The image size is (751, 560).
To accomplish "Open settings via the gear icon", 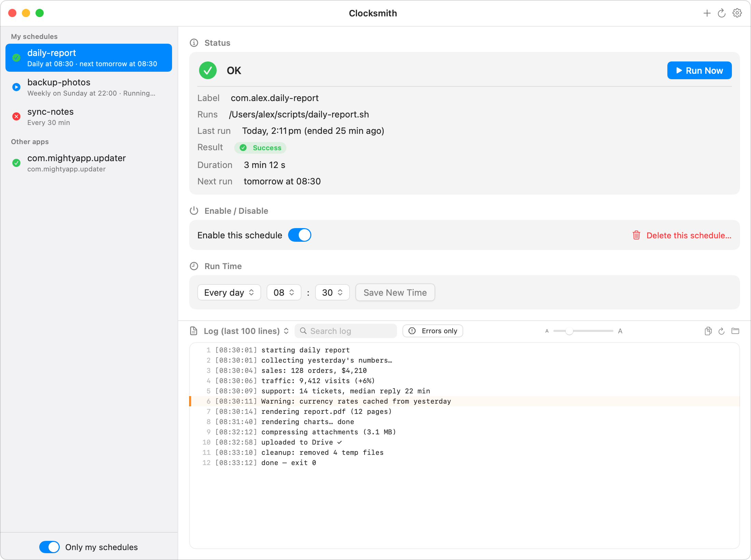I will [x=737, y=13].
